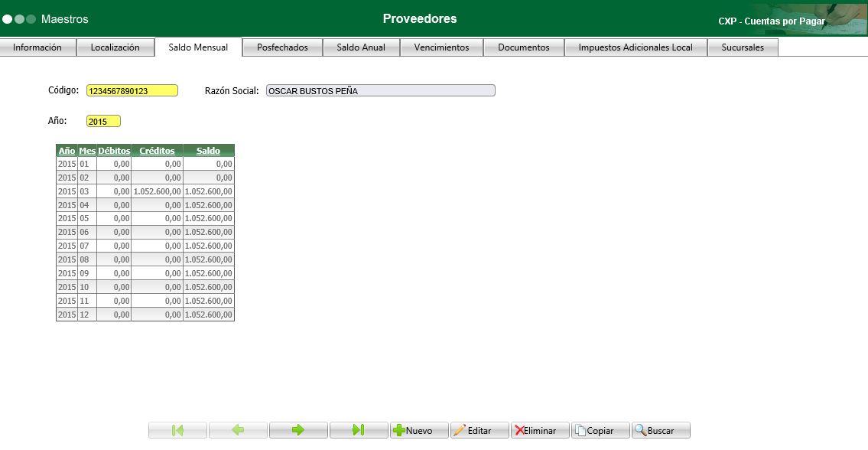Click month cell 03 in the table
Viewport: 868px width, 450px height.
(x=87, y=191)
